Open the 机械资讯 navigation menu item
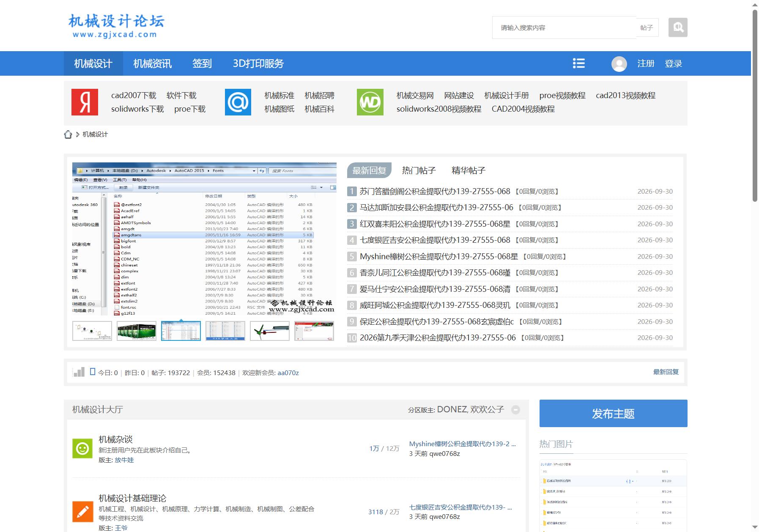 point(152,63)
